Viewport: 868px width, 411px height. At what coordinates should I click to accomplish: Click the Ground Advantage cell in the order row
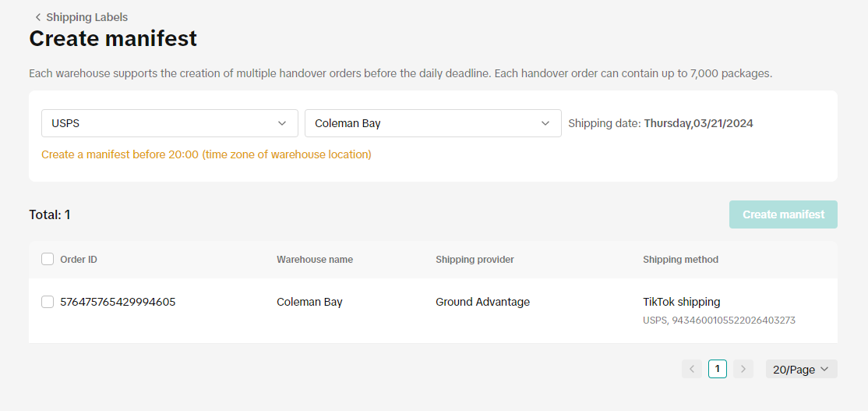coord(482,302)
